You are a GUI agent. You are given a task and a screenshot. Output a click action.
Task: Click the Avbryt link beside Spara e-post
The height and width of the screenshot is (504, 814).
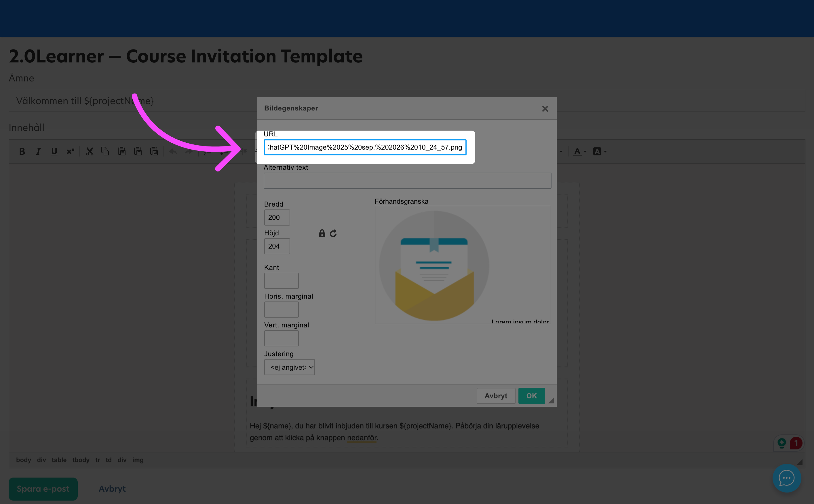click(x=112, y=489)
